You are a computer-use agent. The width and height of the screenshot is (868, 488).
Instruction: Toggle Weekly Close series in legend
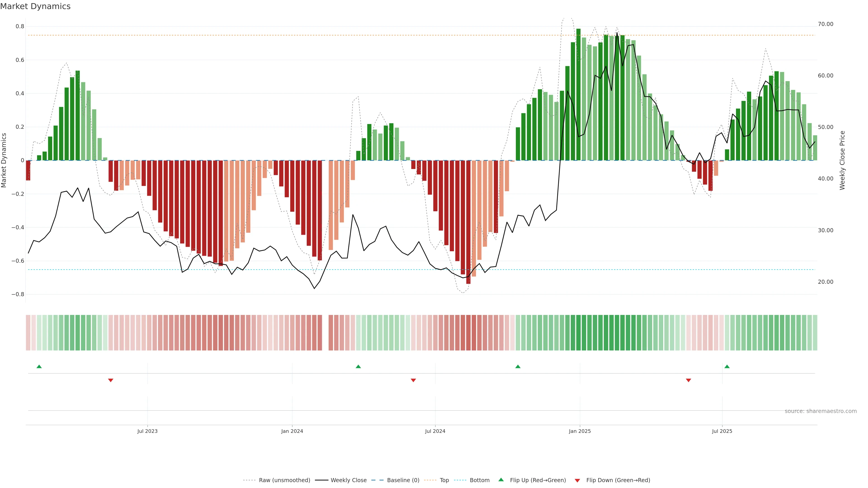pyautogui.click(x=348, y=480)
